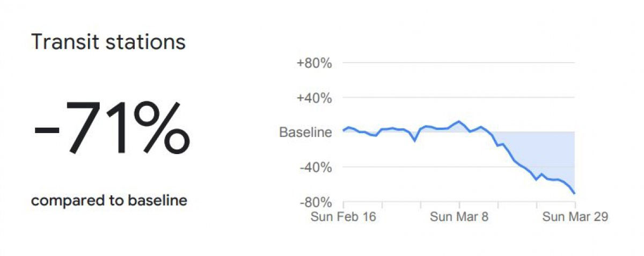Select the +40% y-axis label

(314, 98)
